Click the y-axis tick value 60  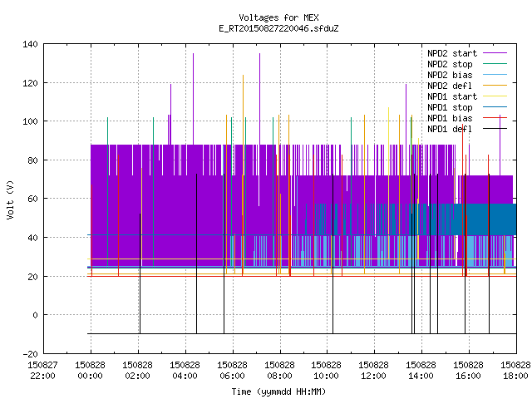pos(32,199)
